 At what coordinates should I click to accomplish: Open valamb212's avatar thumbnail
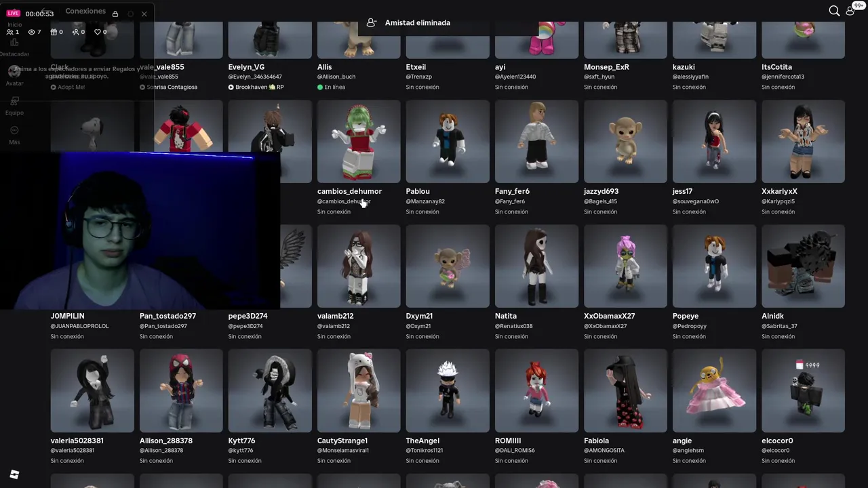(359, 266)
